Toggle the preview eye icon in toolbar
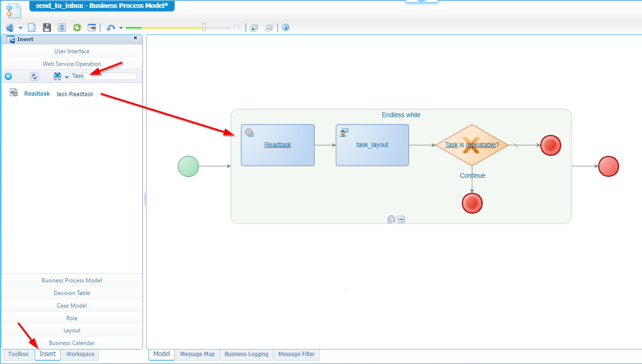The height and width of the screenshot is (364, 642). [92, 28]
